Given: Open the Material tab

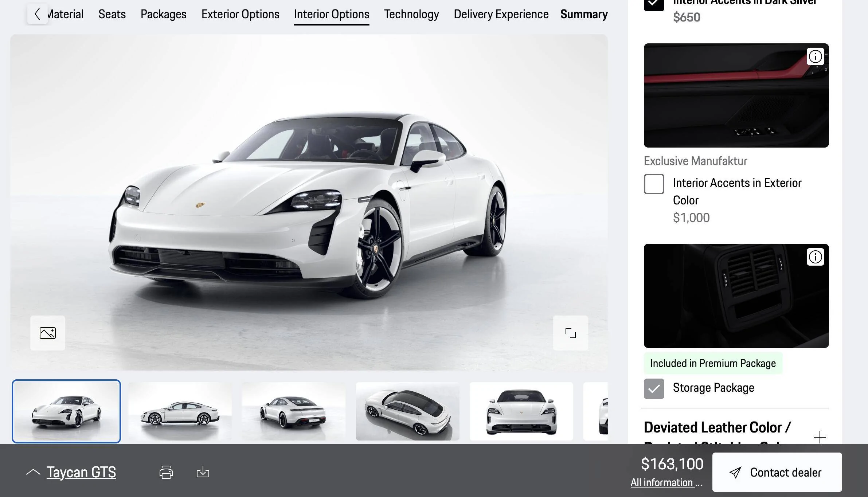Looking at the screenshot, I should pyautogui.click(x=66, y=14).
